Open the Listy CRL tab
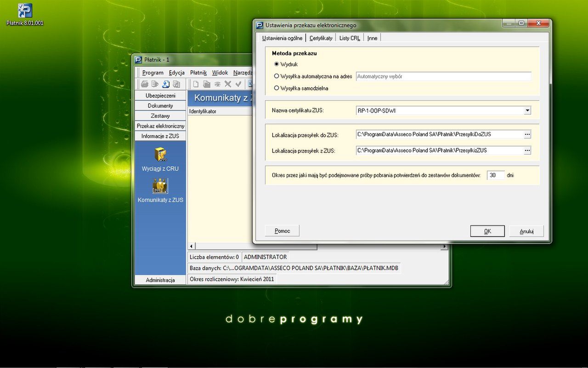The width and height of the screenshot is (588, 368). click(350, 38)
